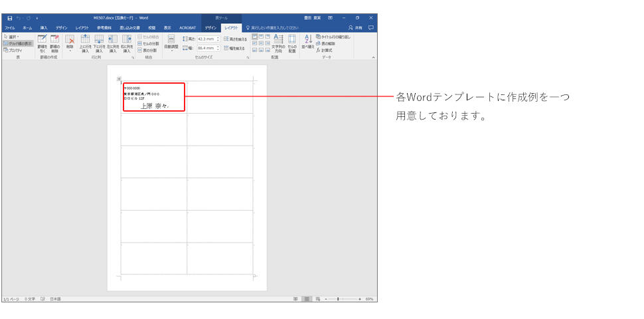Open the ファイル tab
This screenshot has width=644, height=319.
10,28
